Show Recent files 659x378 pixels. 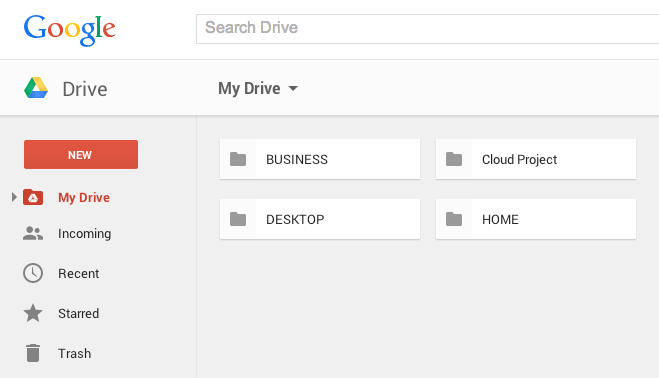click(79, 274)
